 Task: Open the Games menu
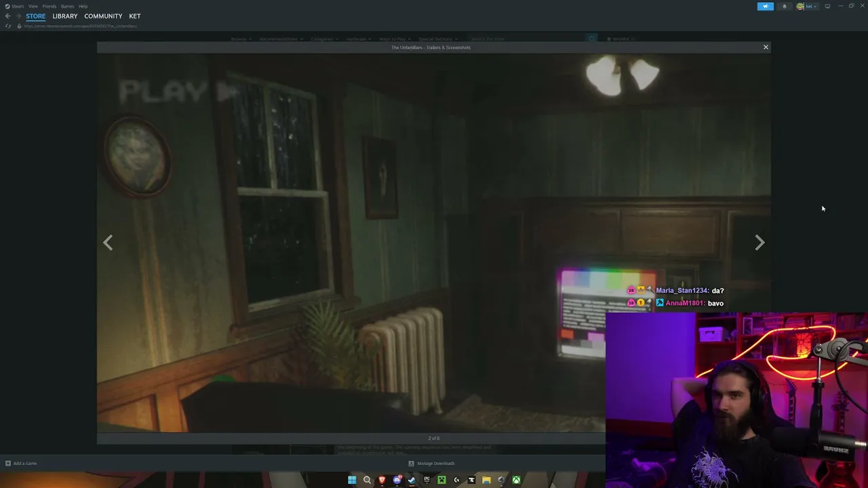[68, 6]
